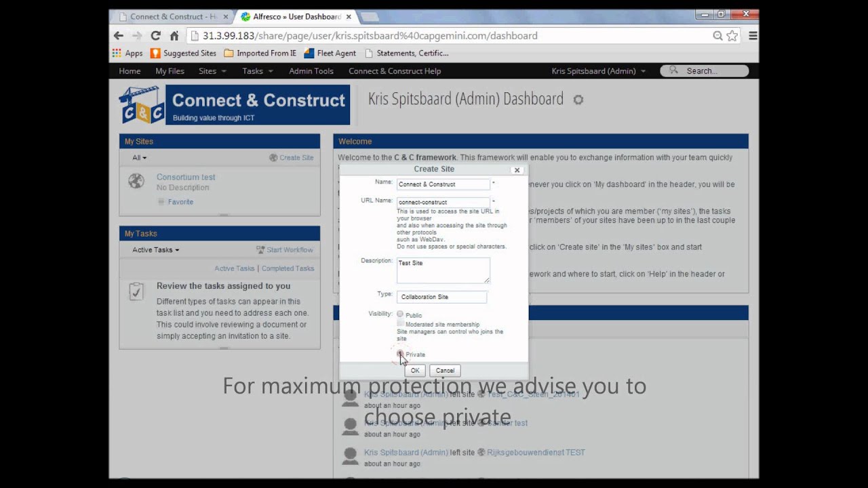Viewport: 868px width, 488px height.
Task: Open the browser home page icon
Action: 174,36
